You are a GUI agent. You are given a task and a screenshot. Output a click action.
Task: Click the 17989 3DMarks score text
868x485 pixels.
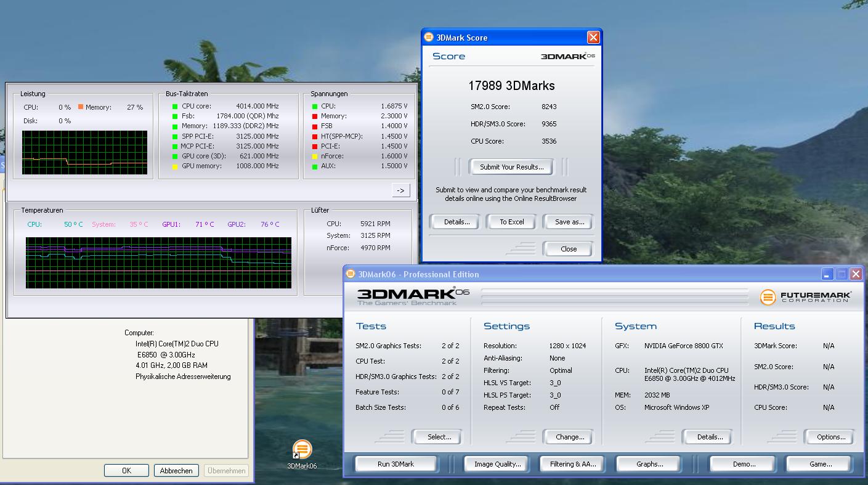tap(511, 86)
